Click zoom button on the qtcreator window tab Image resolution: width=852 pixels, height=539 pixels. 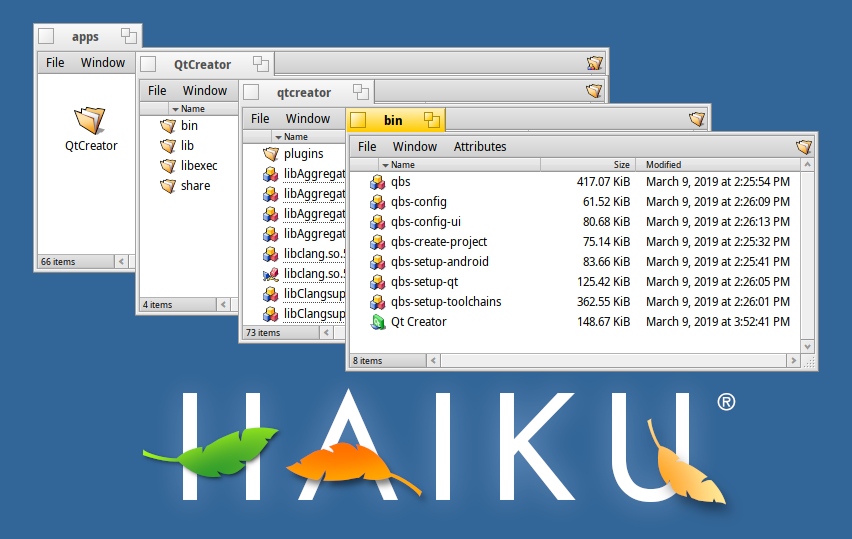click(361, 92)
